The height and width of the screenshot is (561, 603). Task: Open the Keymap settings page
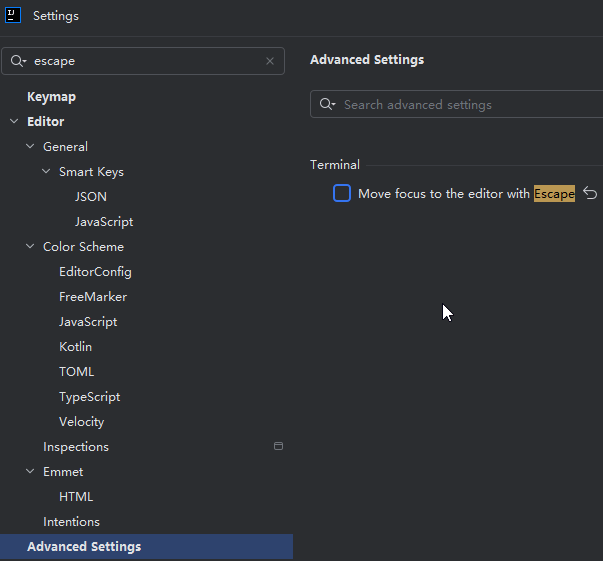point(51,97)
